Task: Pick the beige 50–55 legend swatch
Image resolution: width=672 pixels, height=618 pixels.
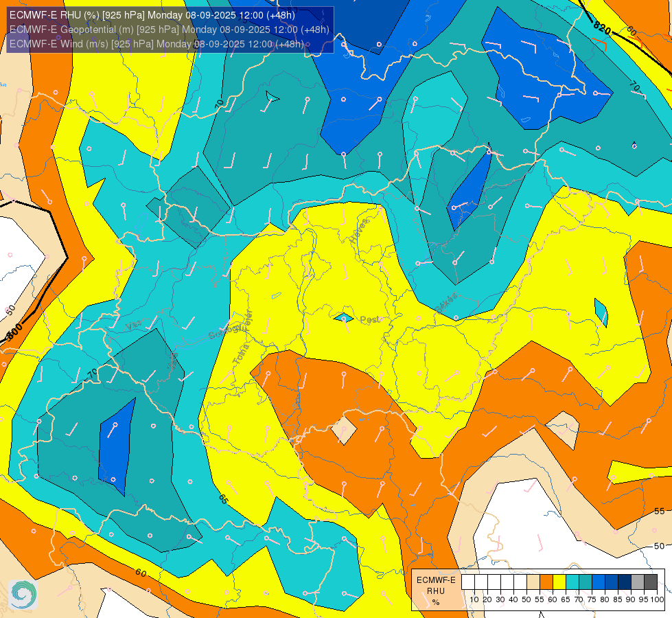Action: coord(533,582)
